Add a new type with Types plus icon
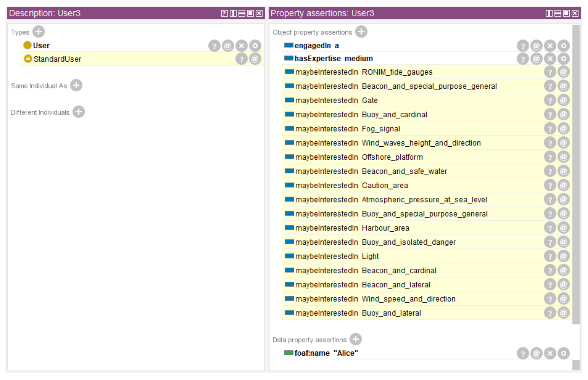 [x=38, y=32]
